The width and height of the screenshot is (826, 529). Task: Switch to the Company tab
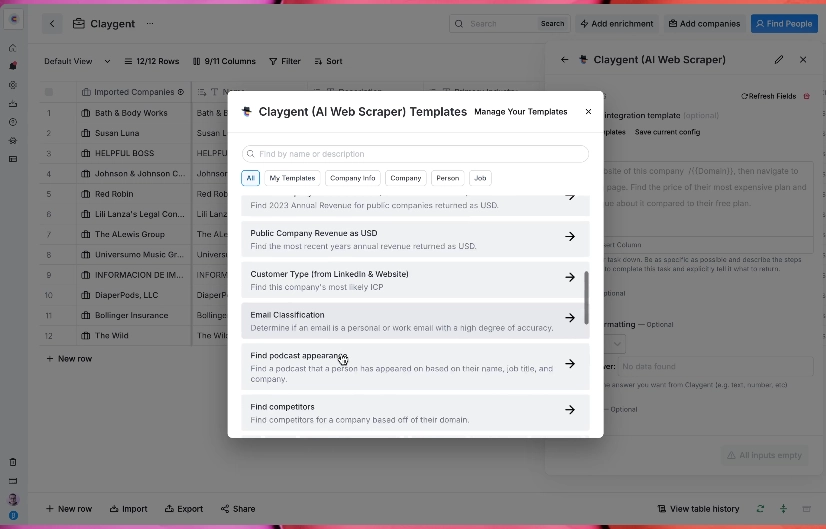(406, 178)
